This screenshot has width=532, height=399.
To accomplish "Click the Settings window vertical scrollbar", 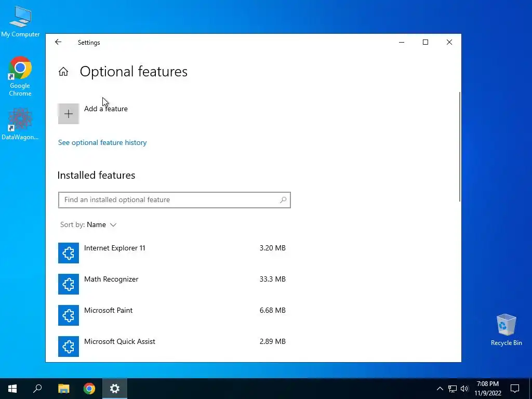I will point(460,147).
